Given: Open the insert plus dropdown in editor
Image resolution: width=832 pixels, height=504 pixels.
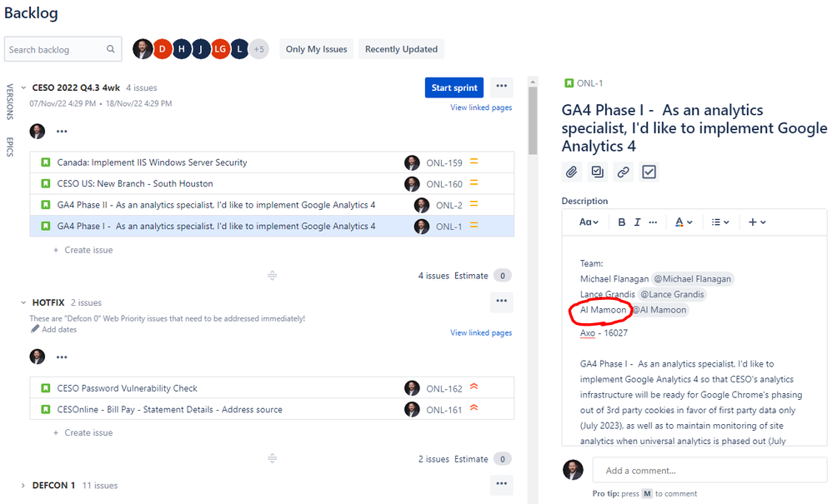Looking at the screenshot, I should (x=757, y=222).
